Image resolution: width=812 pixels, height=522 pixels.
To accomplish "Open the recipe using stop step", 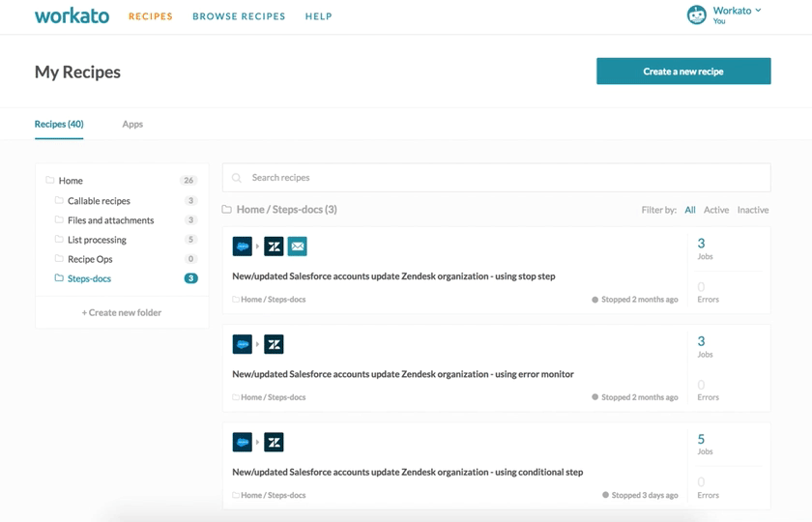I will click(x=393, y=276).
